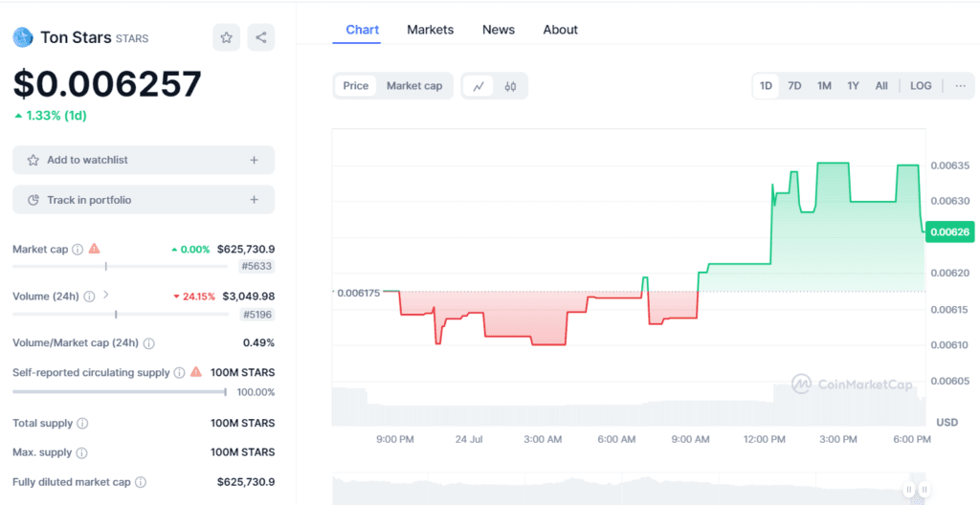Open the About tab
980x505 pixels.
coord(560,30)
